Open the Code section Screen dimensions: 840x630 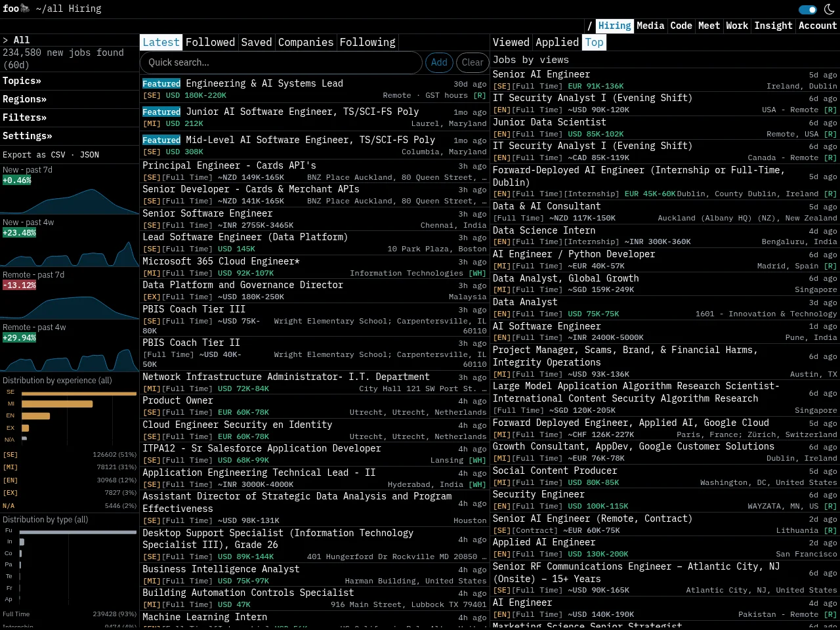click(681, 26)
